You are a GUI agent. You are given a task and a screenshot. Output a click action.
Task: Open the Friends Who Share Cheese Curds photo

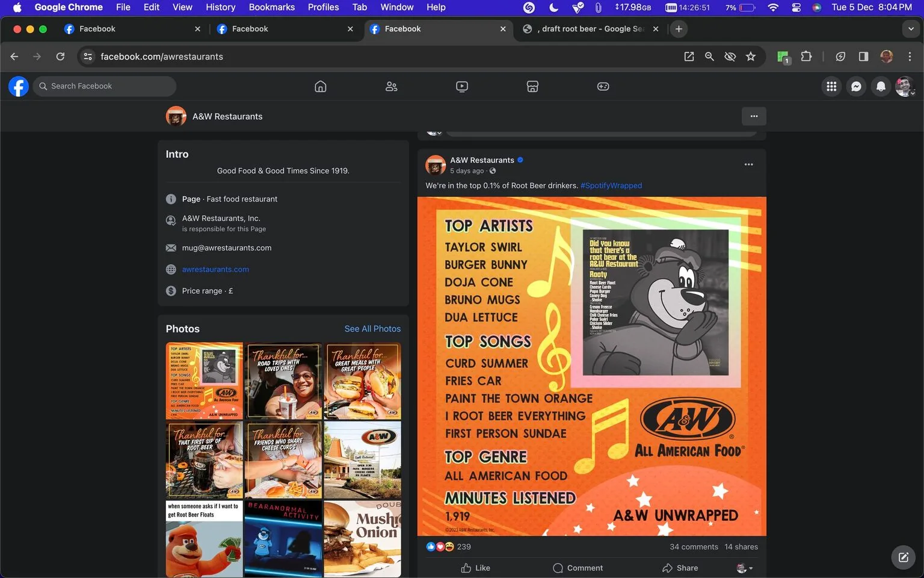[x=283, y=460]
